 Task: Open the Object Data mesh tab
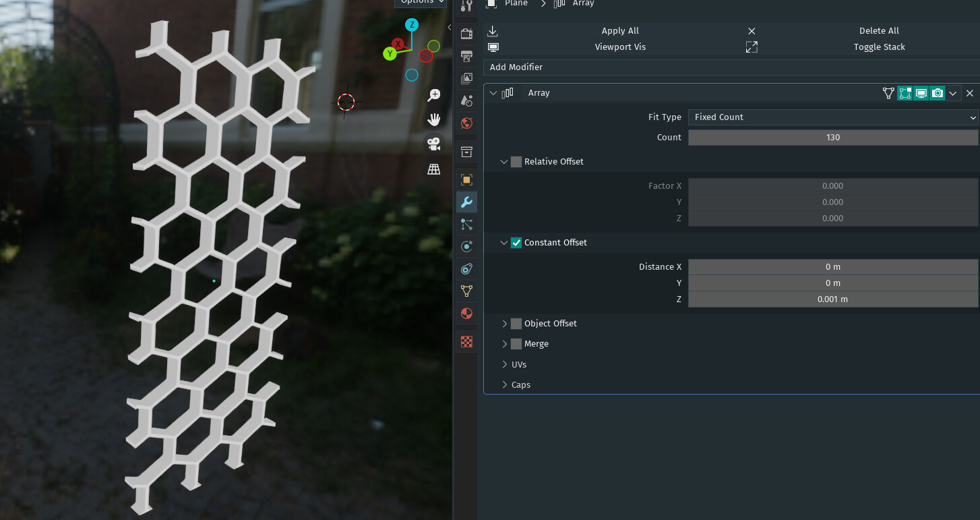tap(466, 291)
